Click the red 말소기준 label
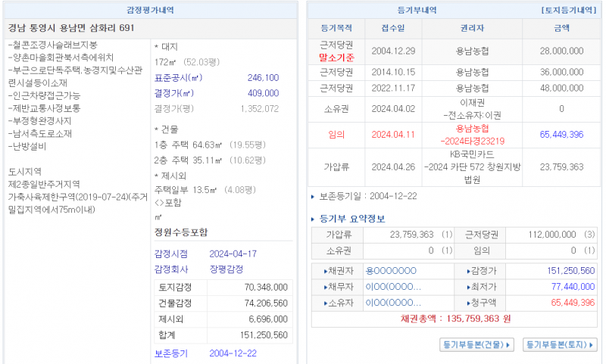606x364 pixels. click(x=336, y=58)
